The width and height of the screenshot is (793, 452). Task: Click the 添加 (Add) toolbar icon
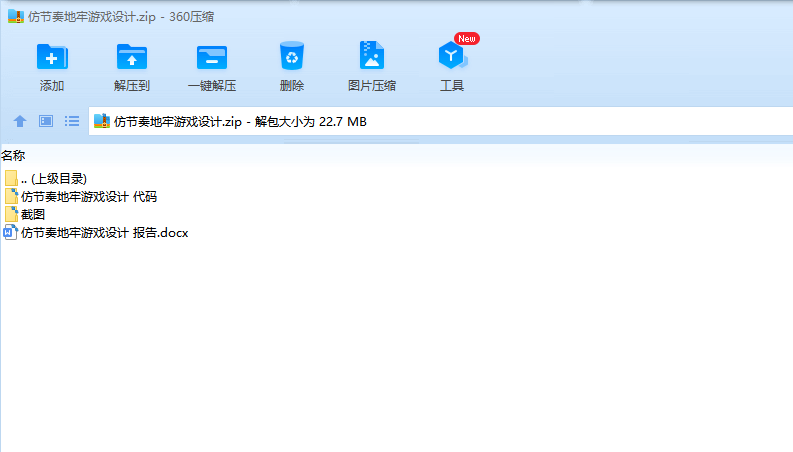coord(52,57)
